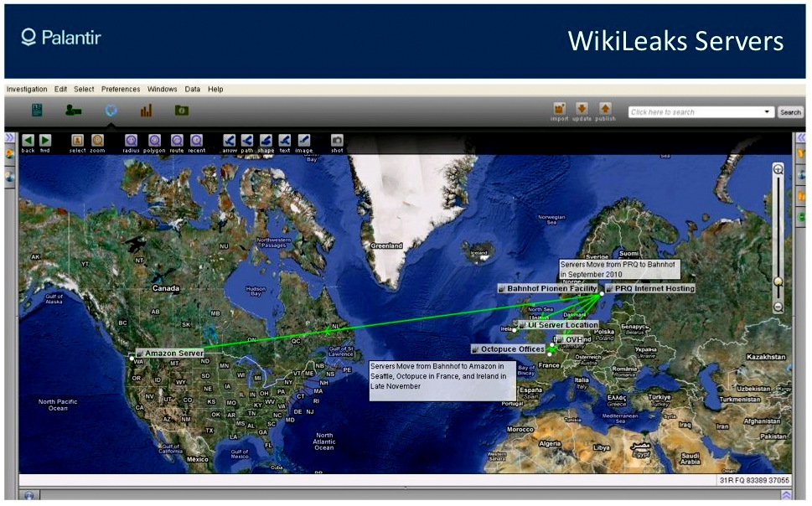Expand the right side panel chevron

point(802,137)
